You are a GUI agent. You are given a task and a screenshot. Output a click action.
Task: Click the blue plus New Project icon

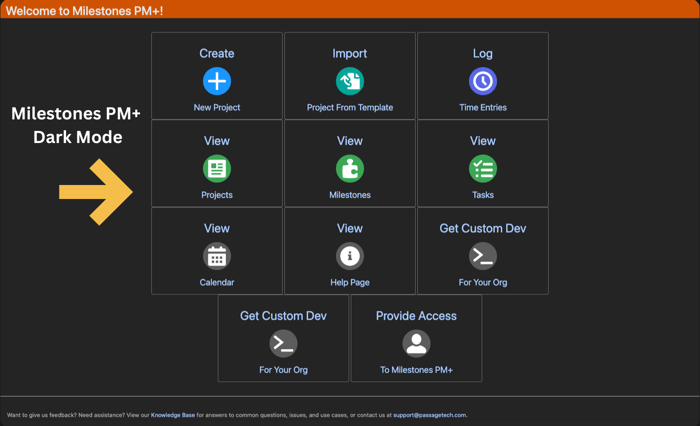click(217, 81)
